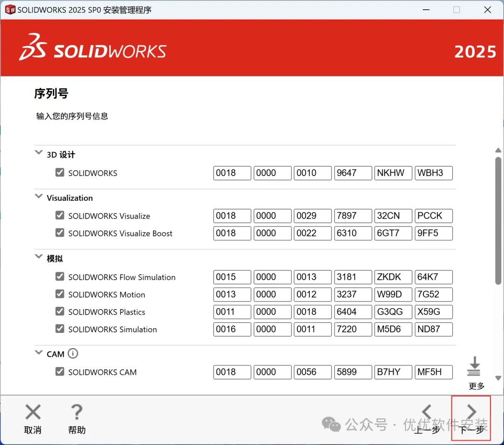Collapse the CAM section
504x445 pixels.
click(39, 352)
